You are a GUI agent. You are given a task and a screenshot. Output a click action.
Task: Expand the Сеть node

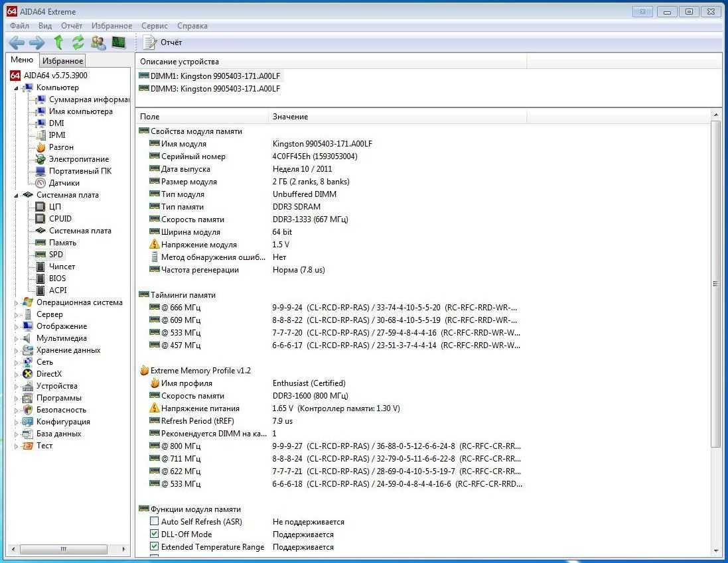point(16,363)
